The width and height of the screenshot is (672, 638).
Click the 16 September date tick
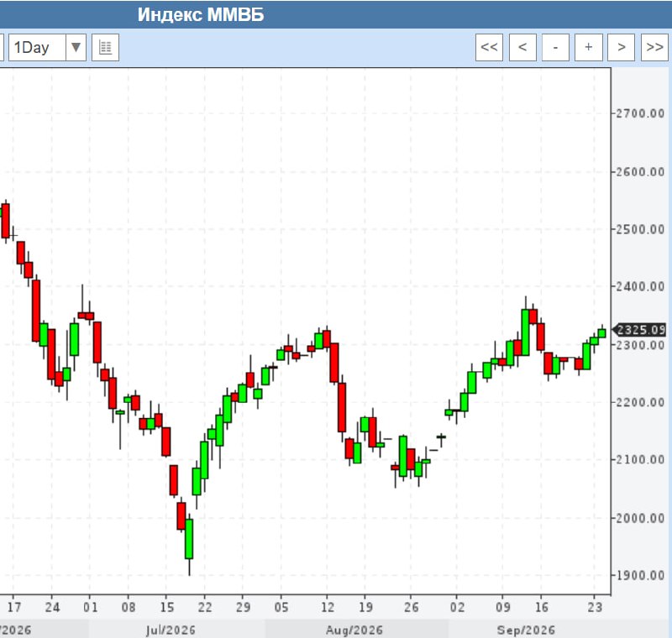click(541, 607)
